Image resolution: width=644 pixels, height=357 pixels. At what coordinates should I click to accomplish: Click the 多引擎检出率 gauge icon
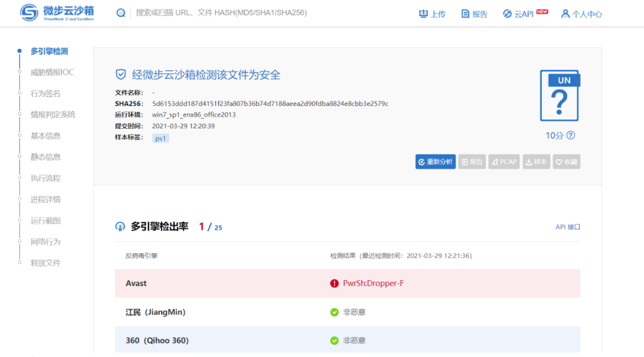(120, 226)
